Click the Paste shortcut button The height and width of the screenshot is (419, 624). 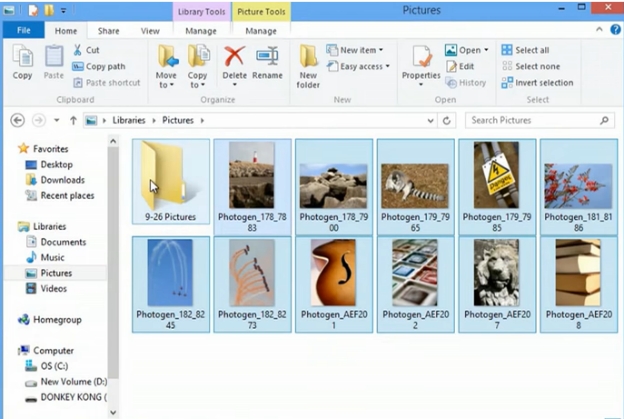(x=107, y=83)
